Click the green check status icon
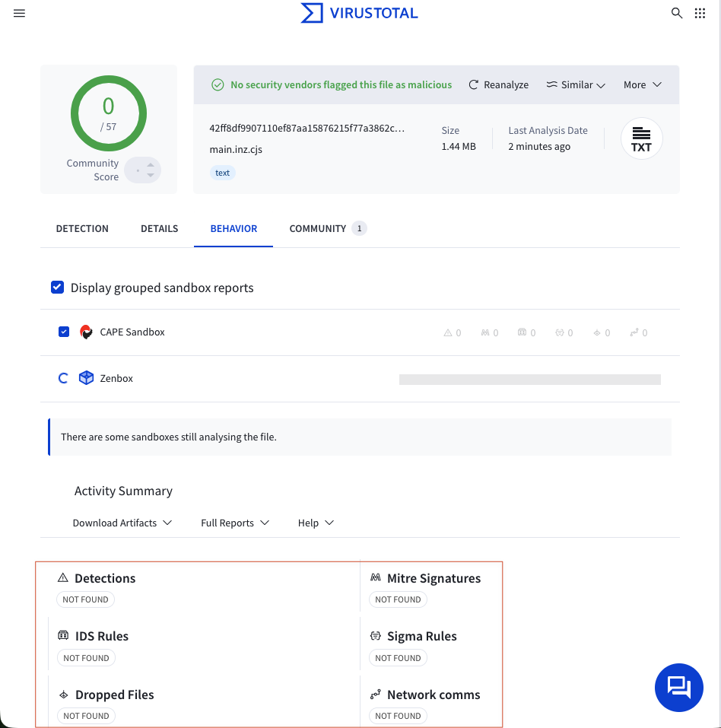This screenshot has width=721, height=728. pyautogui.click(x=218, y=84)
